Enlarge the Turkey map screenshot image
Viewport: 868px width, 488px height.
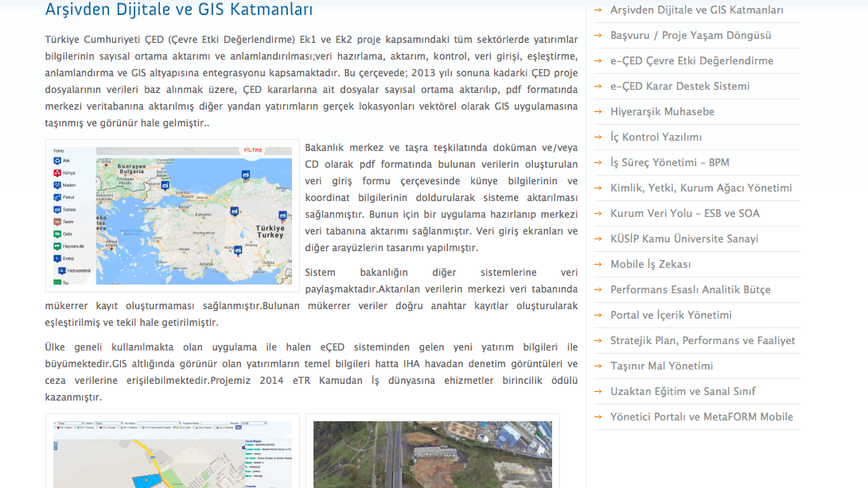pos(173,215)
